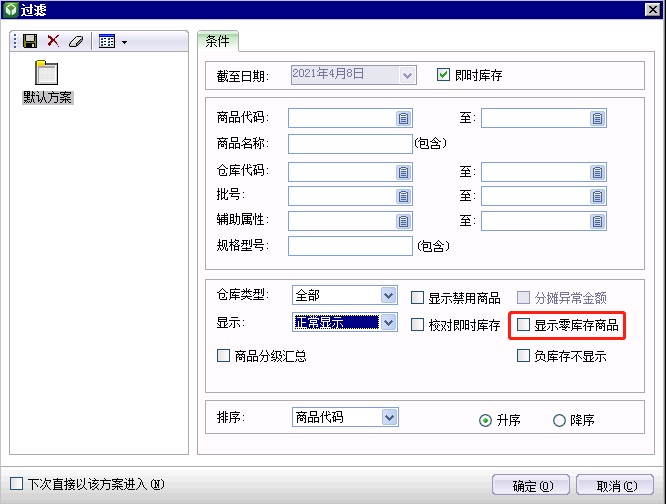Expand the 仓库类型 dropdown
This screenshot has width=666, height=504.
pos(389,296)
